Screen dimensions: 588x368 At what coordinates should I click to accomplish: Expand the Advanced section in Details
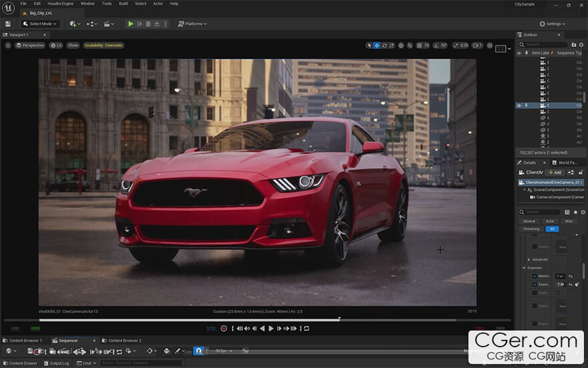(x=529, y=260)
